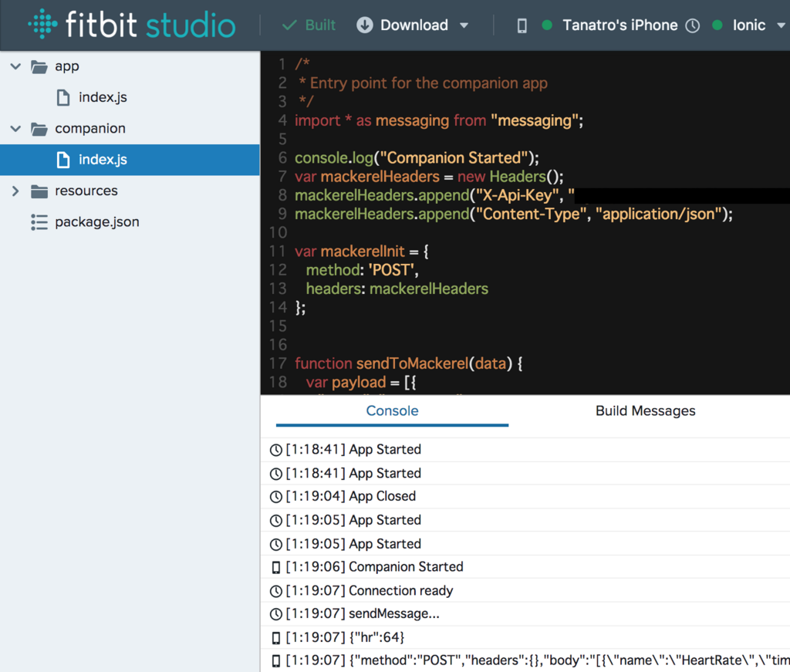Screen dimensions: 790x672
Task: Click file icon of companion index.js
Action: point(63,160)
